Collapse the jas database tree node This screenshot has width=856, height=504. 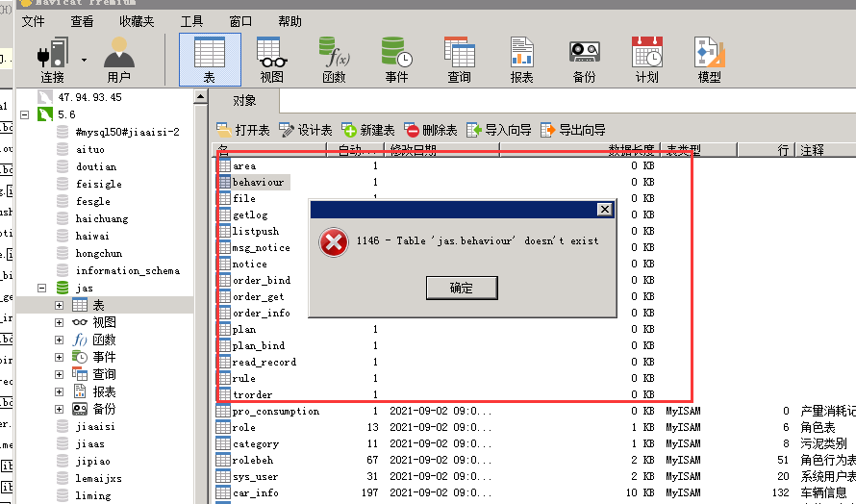pos(42,288)
